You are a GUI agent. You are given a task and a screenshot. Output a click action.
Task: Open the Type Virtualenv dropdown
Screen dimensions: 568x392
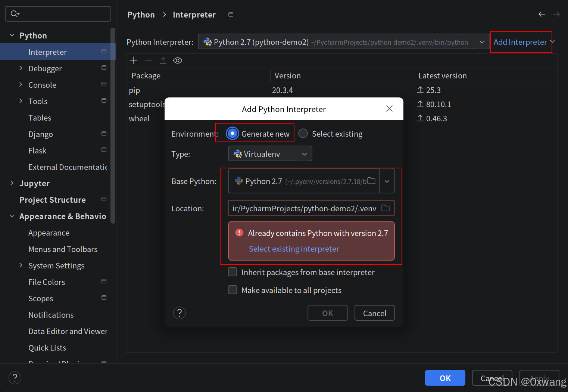(270, 154)
